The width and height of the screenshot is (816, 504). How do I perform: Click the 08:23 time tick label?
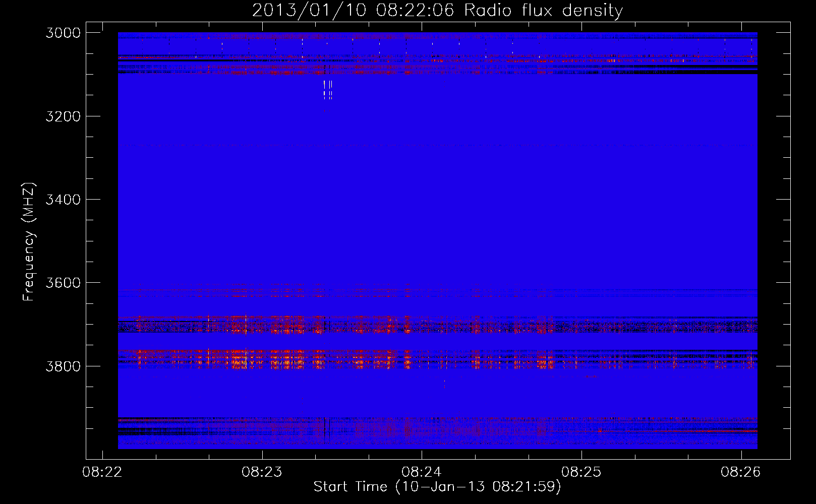(262, 472)
